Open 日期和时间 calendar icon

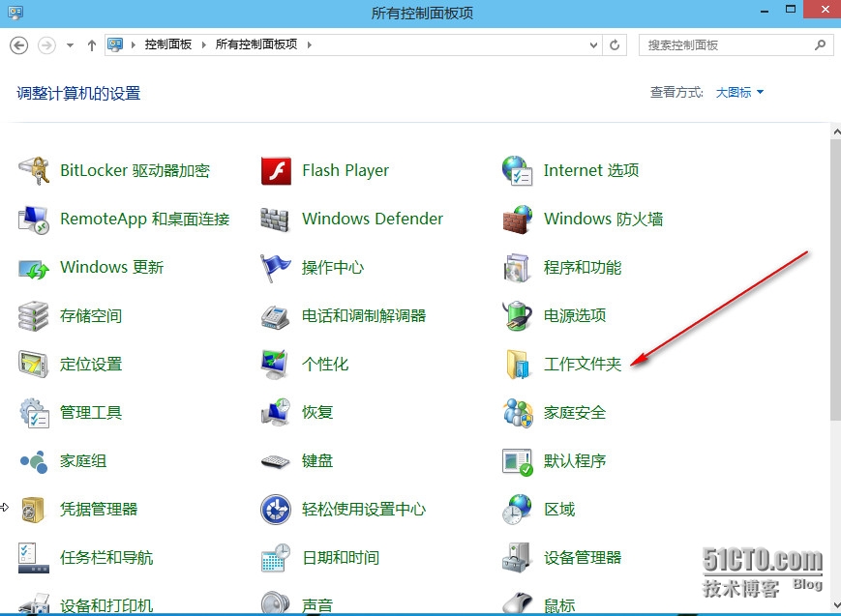pos(276,558)
